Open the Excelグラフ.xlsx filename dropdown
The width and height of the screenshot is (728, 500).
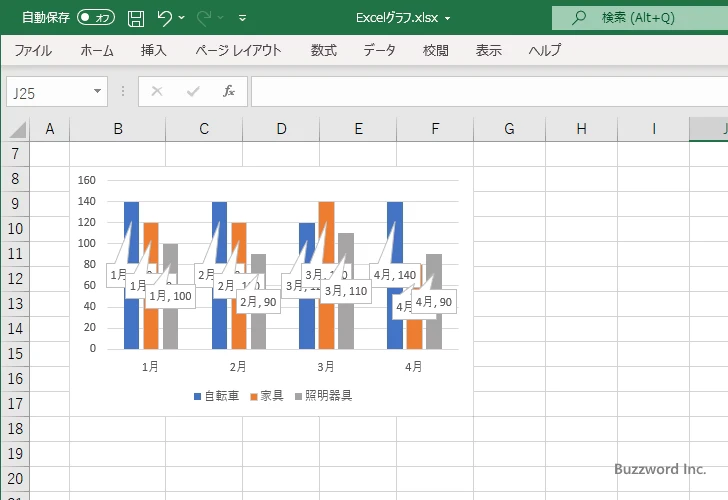coord(448,18)
